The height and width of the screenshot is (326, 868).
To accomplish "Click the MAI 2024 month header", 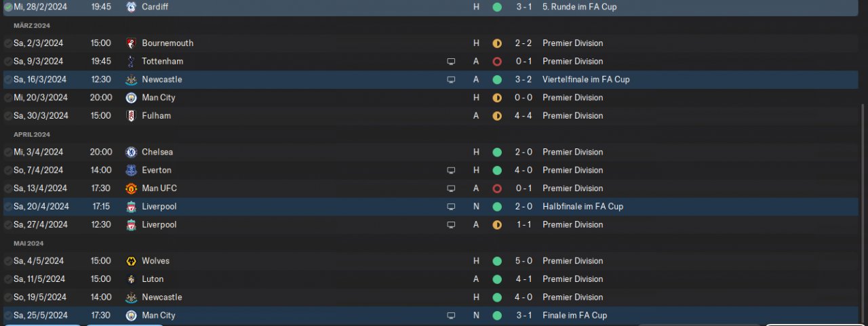I will (28, 243).
